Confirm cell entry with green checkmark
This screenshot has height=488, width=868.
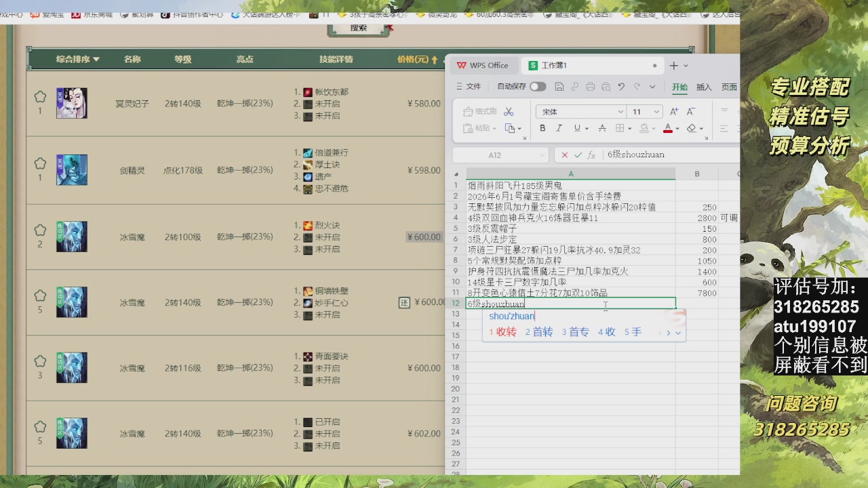(x=578, y=155)
